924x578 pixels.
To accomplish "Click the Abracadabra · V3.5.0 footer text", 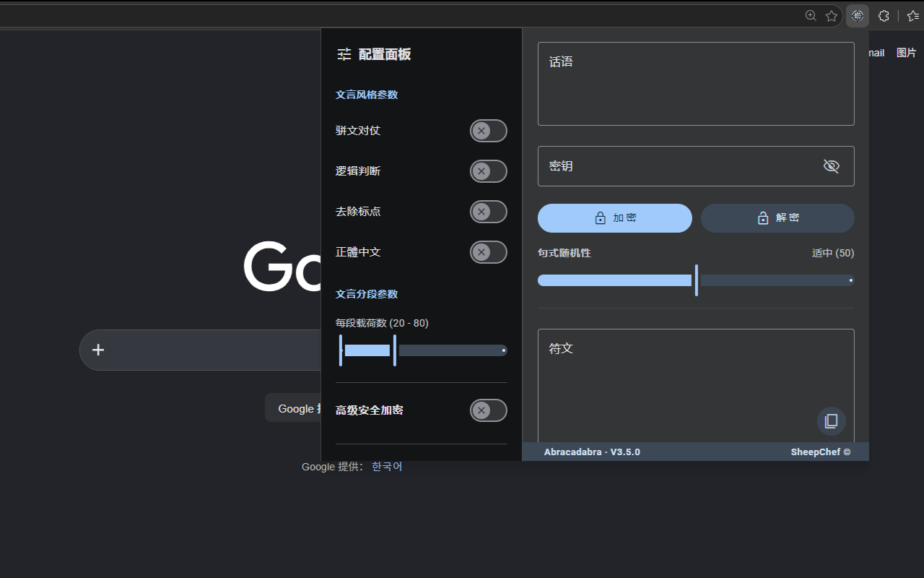I will pyautogui.click(x=592, y=452).
